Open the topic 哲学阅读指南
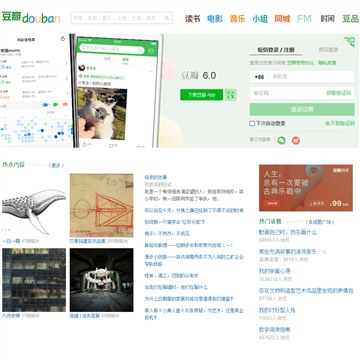This screenshot has height=360, width=360. click(x=275, y=330)
